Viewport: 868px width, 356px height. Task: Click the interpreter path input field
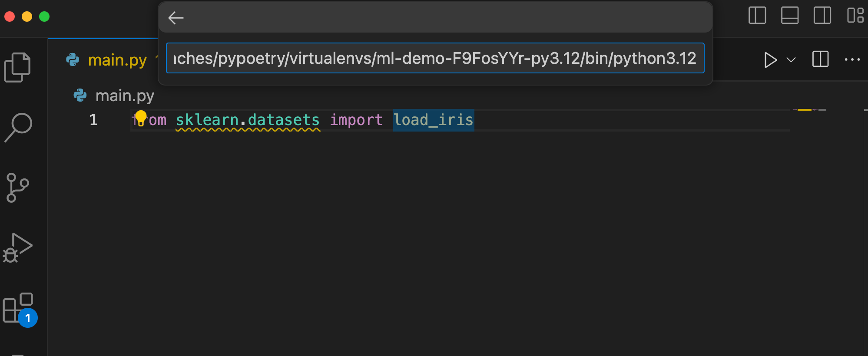pyautogui.click(x=435, y=58)
